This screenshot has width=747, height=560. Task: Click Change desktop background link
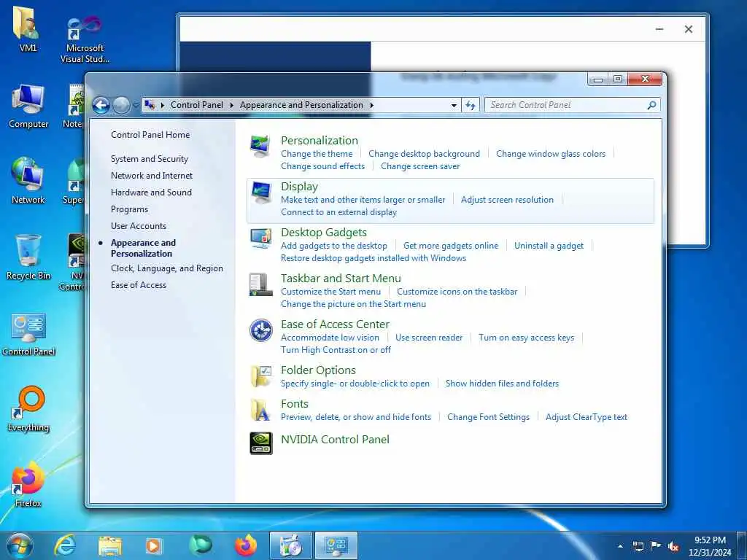click(424, 154)
